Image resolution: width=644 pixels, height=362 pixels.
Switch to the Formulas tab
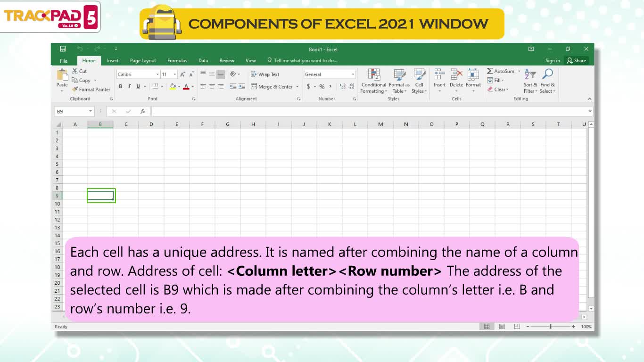(x=177, y=61)
